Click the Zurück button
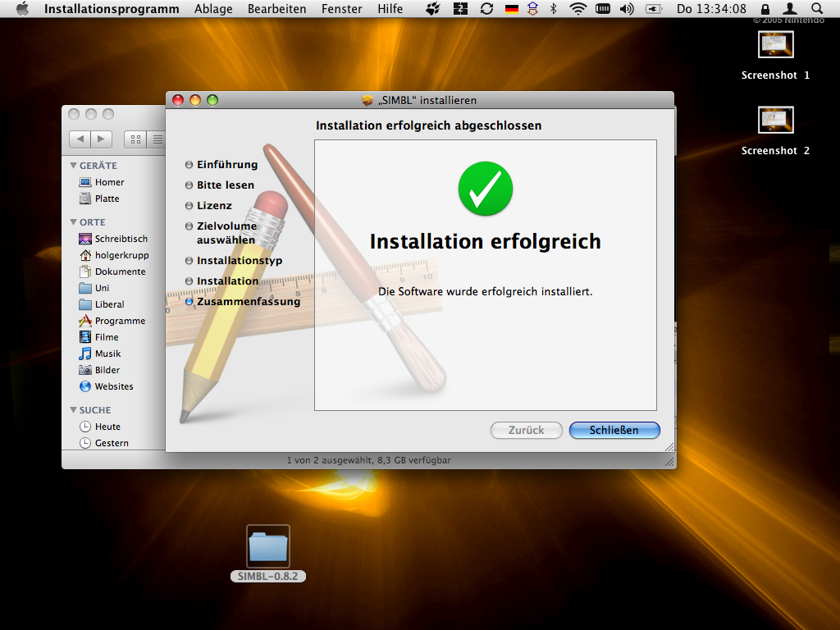Image resolution: width=840 pixels, height=630 pixels. pos(526,430)
